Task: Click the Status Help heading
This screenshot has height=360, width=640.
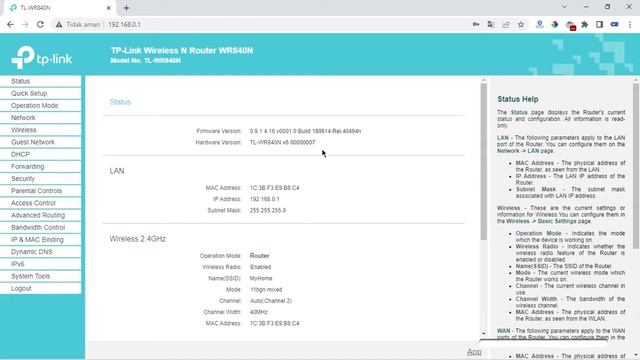Action: [518, 99]
